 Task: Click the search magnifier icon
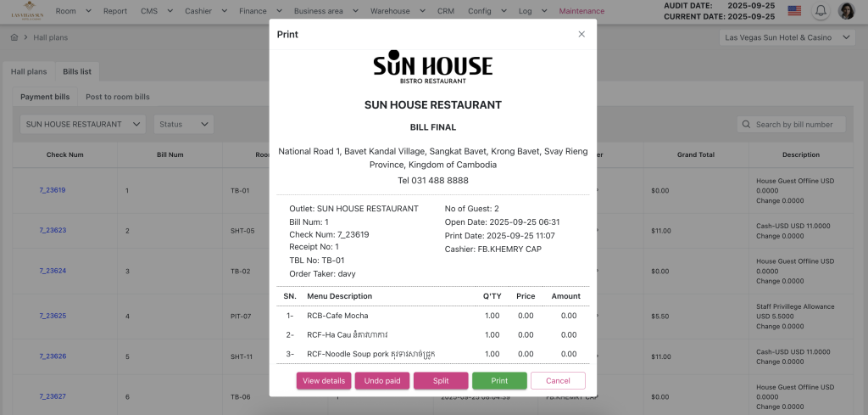746,125
